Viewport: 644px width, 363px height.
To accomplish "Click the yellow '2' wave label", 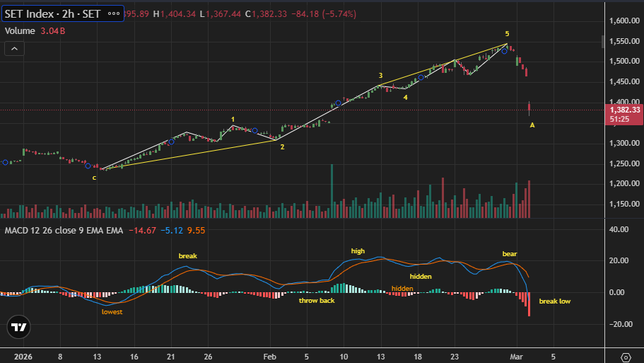I will click(282, 146).
